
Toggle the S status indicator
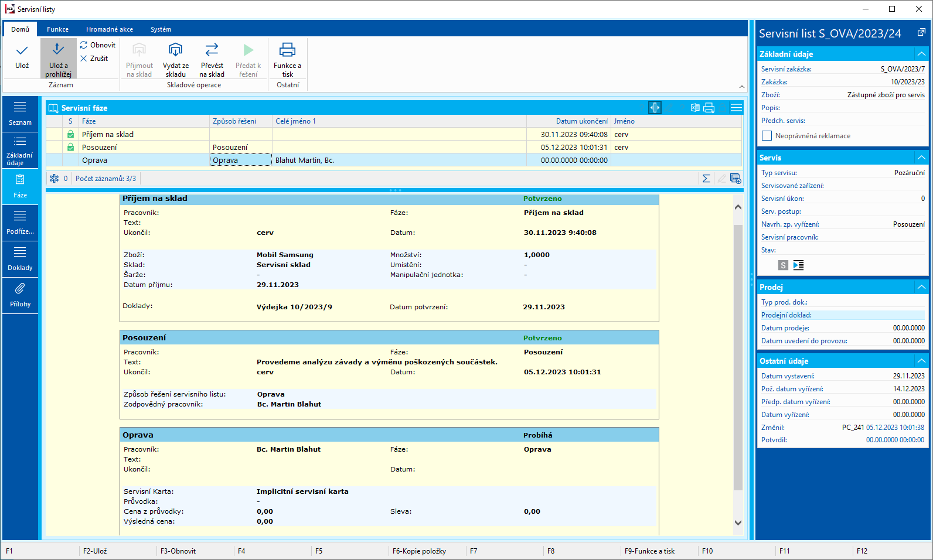[783, 265]
